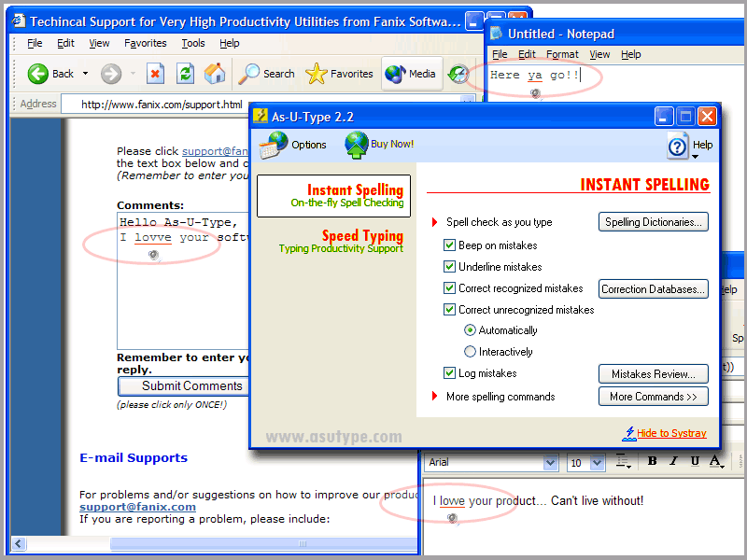Viewport: 747px width, 560px height.
Task: Click the Buy Now! globe icon
Action: [x=357, y=145]
